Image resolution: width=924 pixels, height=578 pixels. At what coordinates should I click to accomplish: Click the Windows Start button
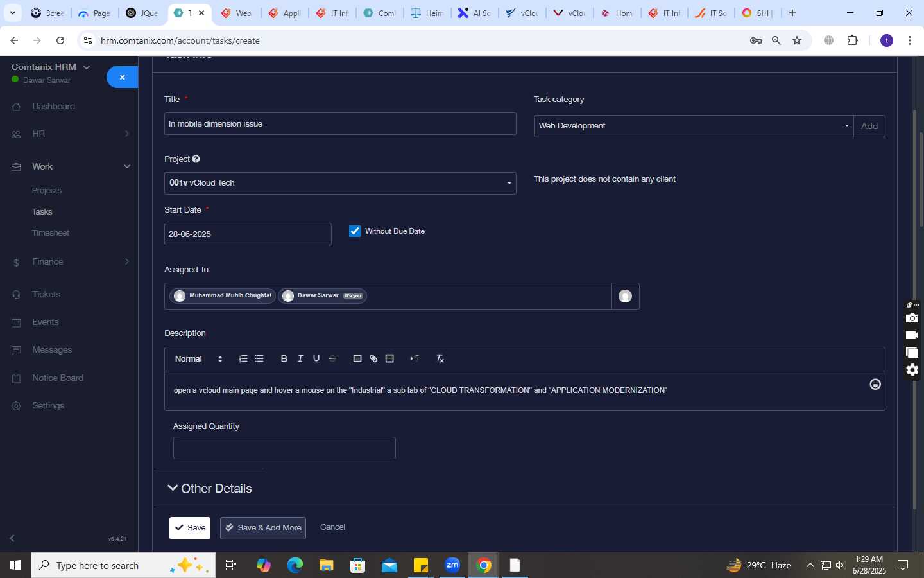[x=15, y=565]
